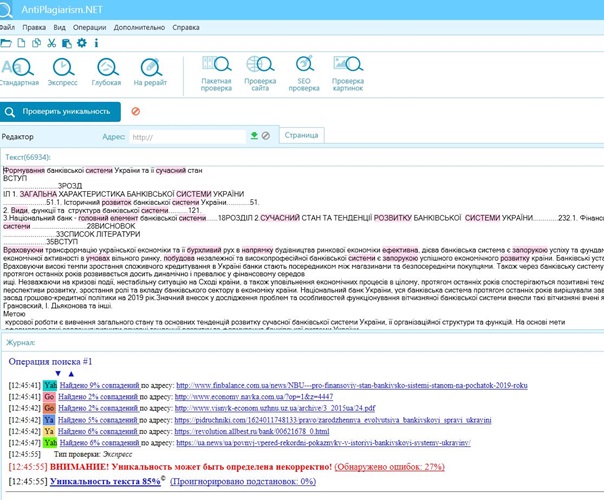Viewport: 604px width, 500px height.
Task: Switch to the Редактор tab
Action: [x=17, y=137]
